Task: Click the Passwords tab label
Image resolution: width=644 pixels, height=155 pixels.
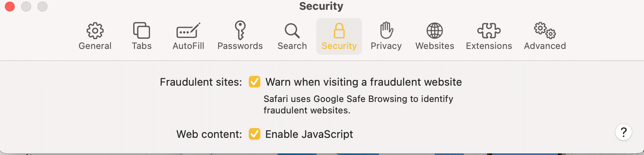Action: point(240,46)
